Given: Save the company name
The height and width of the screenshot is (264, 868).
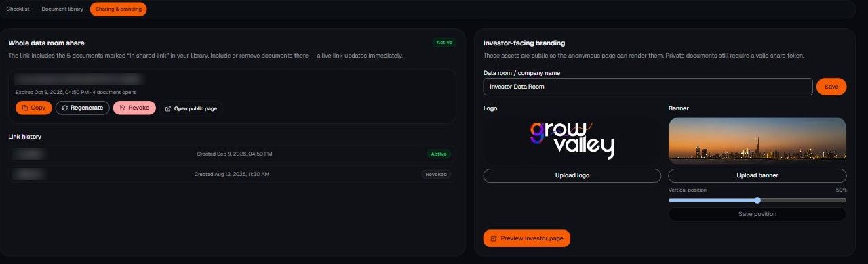Looking at the screenshot, I should tap(831, 87).
